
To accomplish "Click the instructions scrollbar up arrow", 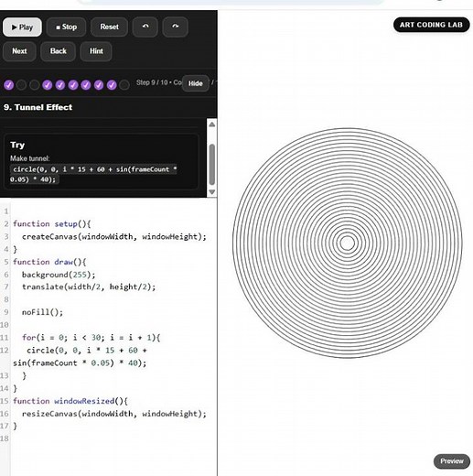I will [212, 124].
